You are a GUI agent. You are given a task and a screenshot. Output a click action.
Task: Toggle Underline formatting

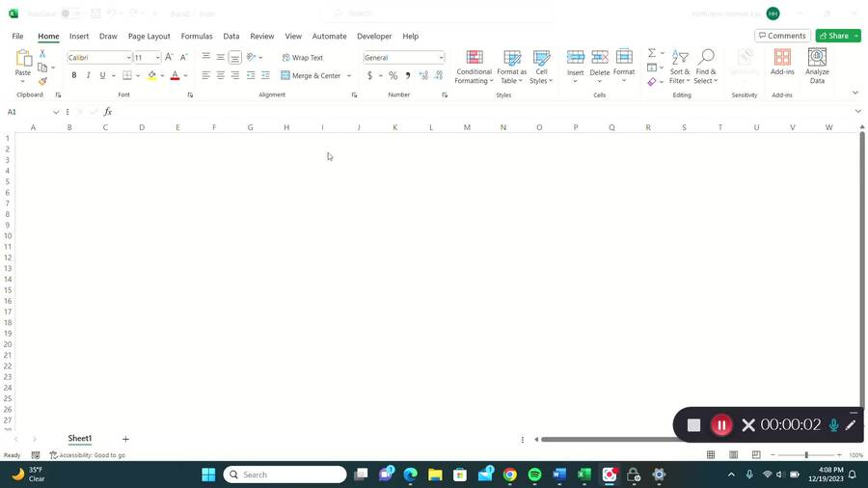(x=102, y=75)
